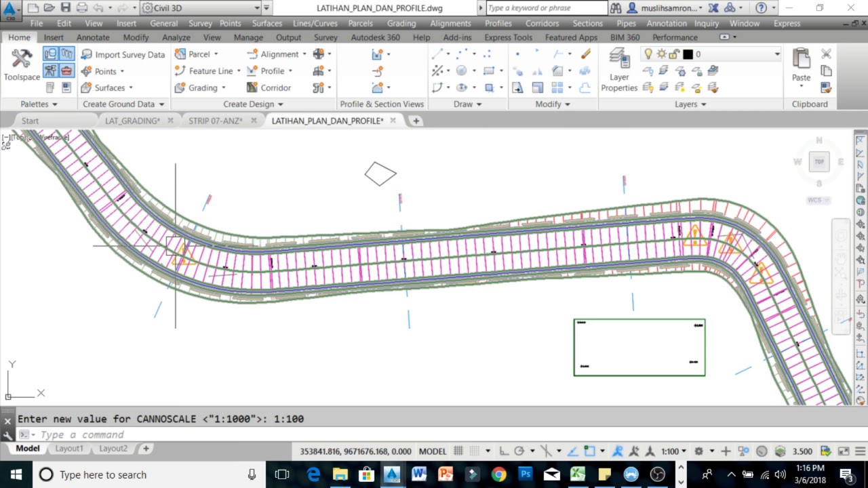
Task: Expand the Palettes panel
Action: coord(39,104)
